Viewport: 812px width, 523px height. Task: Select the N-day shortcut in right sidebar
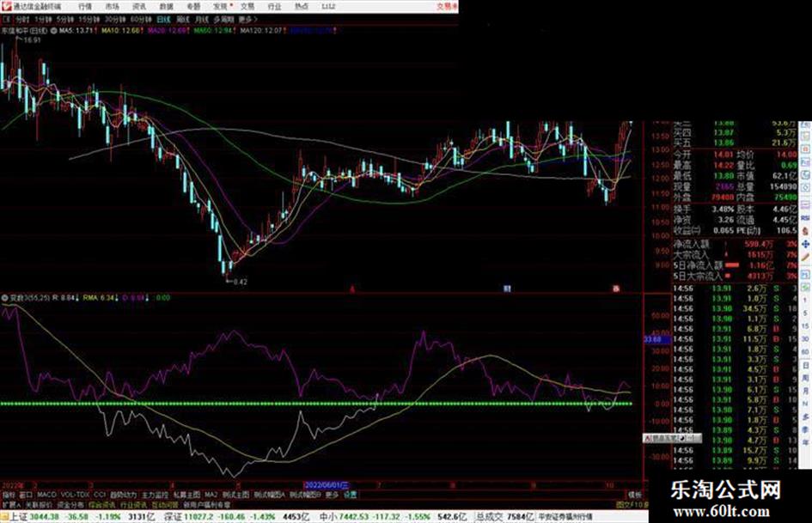(805, 404)
